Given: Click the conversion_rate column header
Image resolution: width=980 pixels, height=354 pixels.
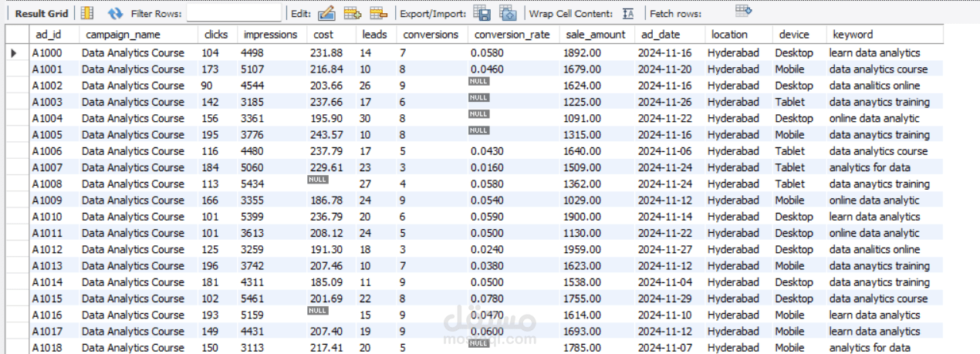Looking at the screenshot, I should [x=513, y=34].
